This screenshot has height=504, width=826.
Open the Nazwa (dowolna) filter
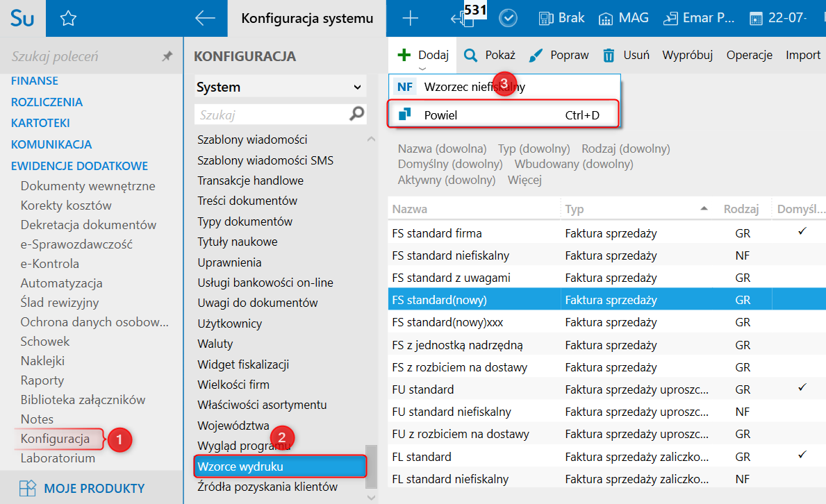click(x=442, y=149)
